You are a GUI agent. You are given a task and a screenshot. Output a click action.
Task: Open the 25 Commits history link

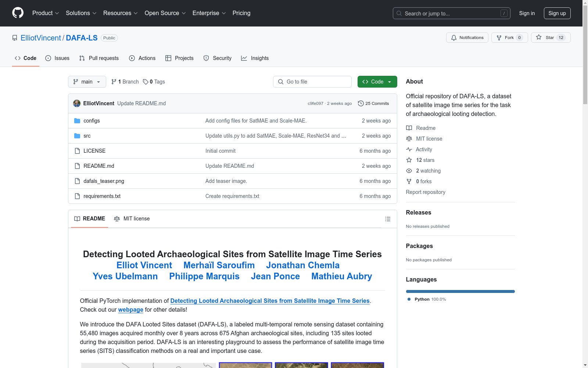[373, 103]
